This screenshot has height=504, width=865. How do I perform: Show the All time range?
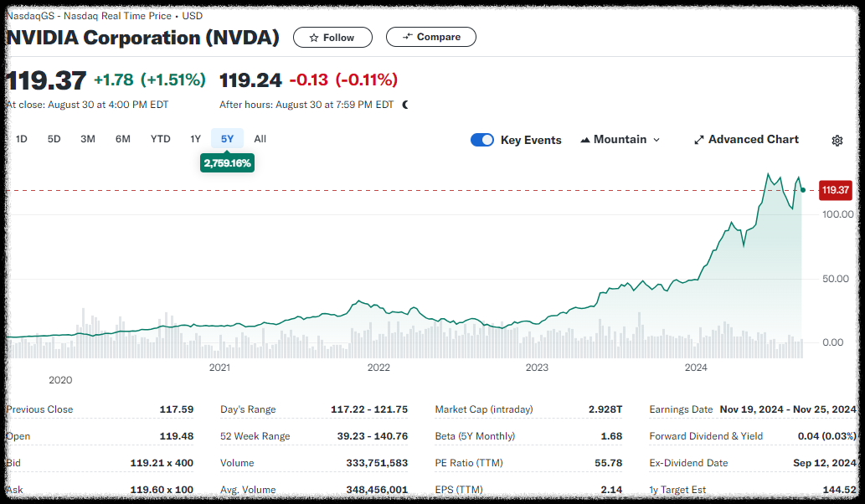coord(260,139)
